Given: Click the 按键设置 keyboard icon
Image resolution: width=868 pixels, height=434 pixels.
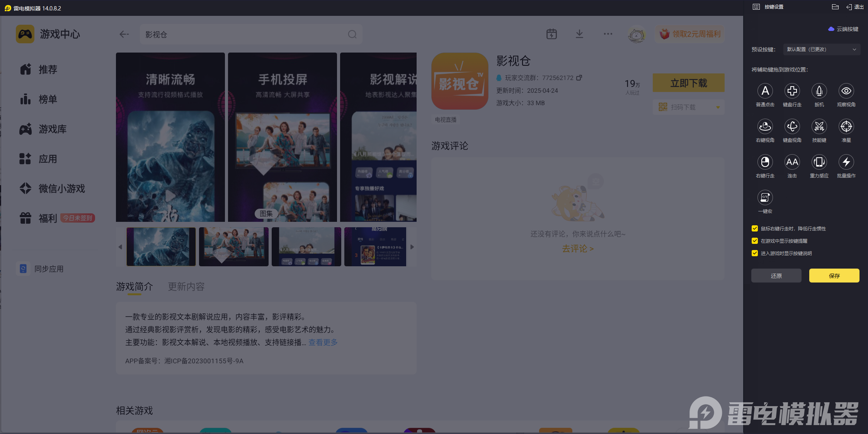Looking at the screenshot, I should (756, 7).
